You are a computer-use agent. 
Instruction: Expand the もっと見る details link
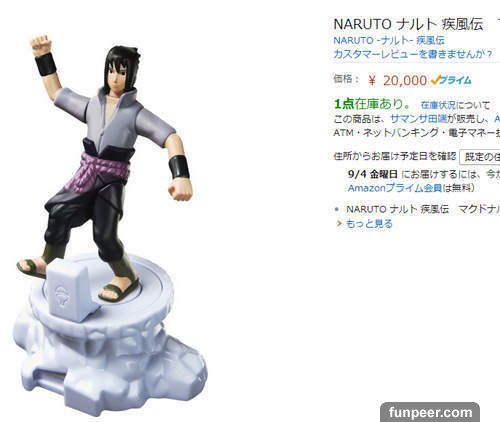pos(369,224)
